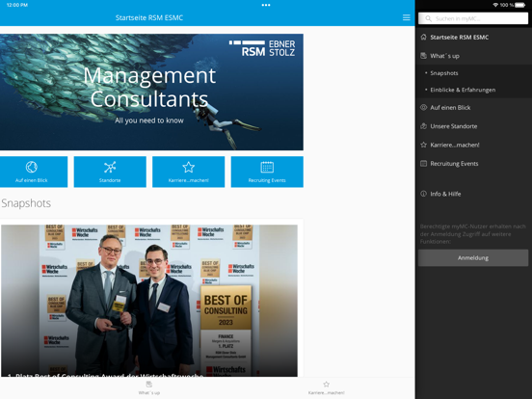
Task: Open the Best of Consulting snapshot photo
Action: tap(149, 301)
